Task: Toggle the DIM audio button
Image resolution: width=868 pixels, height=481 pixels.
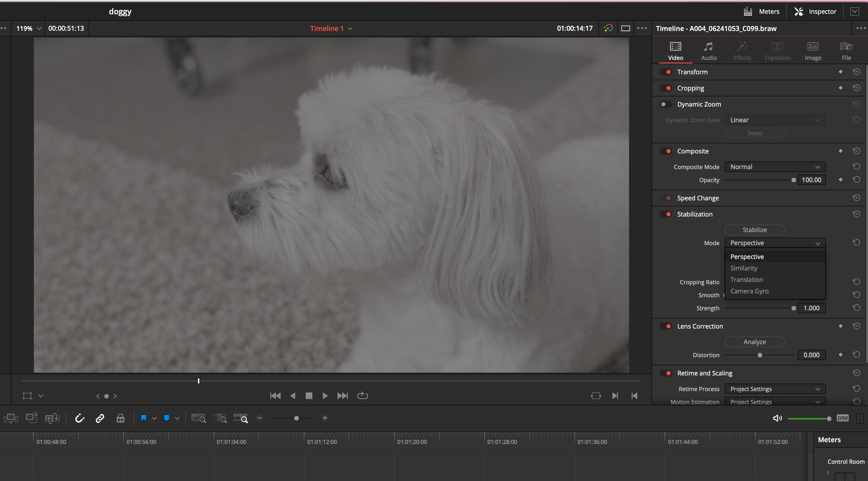Action: click(842, 418)
